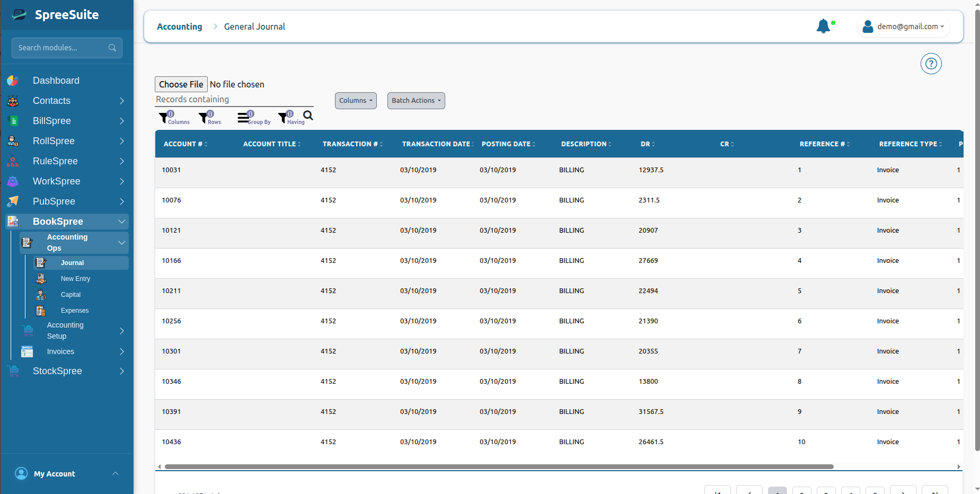Viewport: 980px width, 494px height.
Task: Click account number 10031 cell
Action: coord(171,170)
